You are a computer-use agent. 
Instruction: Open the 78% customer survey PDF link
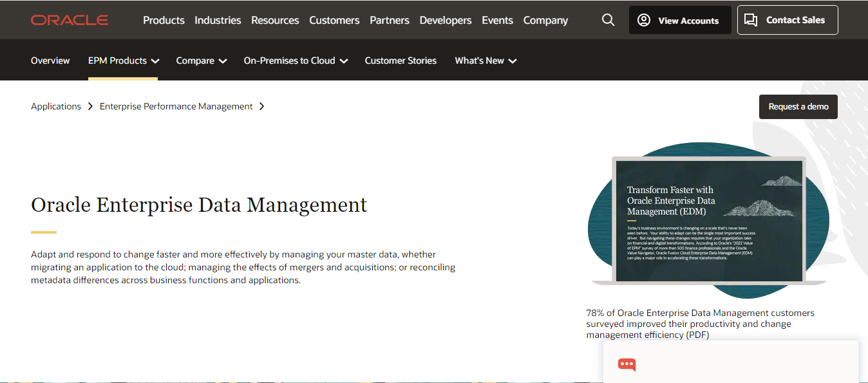(700, 324)
